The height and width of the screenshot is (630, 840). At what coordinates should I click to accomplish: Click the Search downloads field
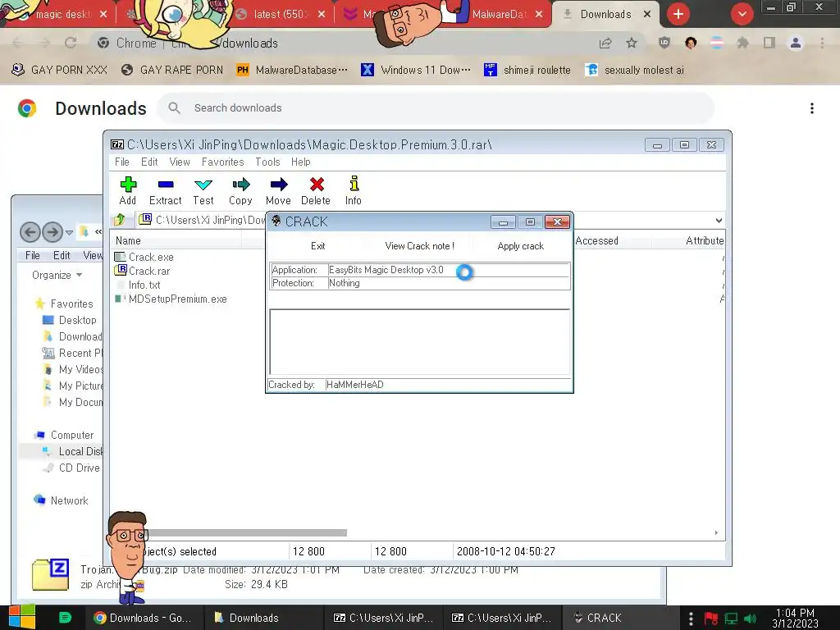(x=435, y=107)
